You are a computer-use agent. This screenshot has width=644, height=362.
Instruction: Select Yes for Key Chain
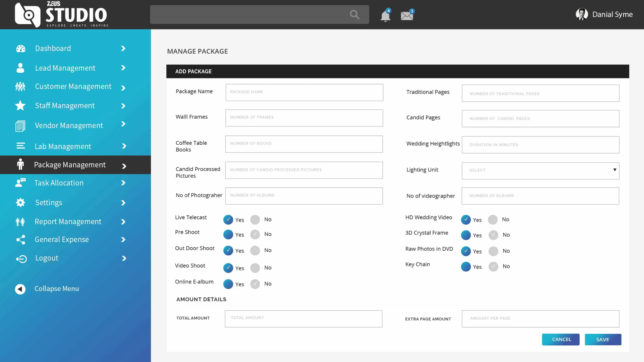click(466, 266)
